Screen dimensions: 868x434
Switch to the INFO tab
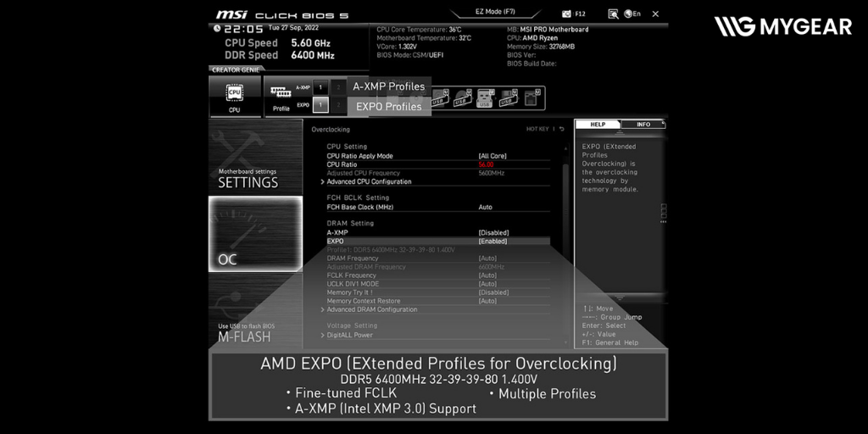(643, 125)
